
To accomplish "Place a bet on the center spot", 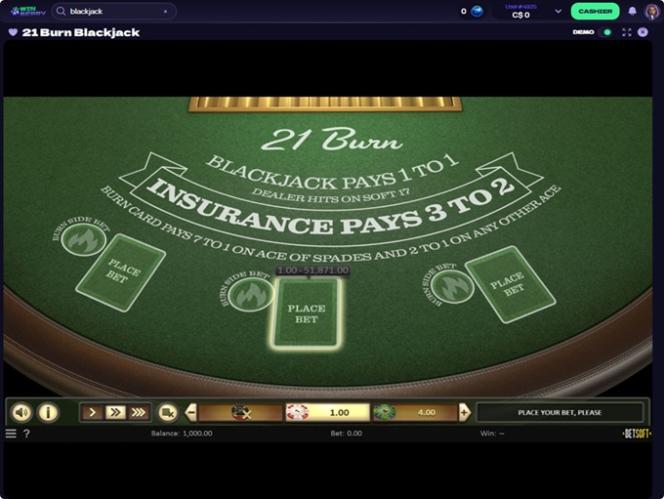I will tap(306, 313).
